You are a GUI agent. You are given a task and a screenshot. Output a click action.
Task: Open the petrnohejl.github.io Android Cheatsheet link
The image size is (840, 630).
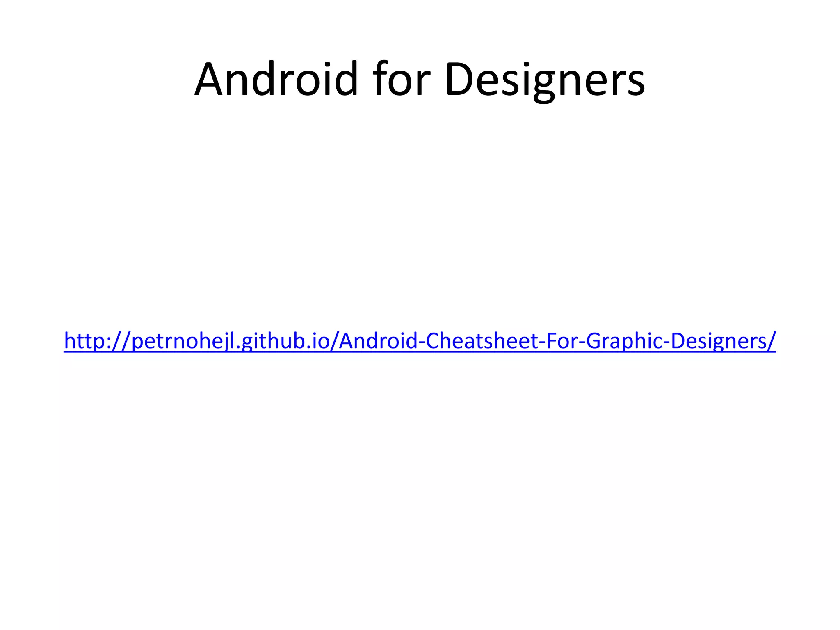[420, 340]
